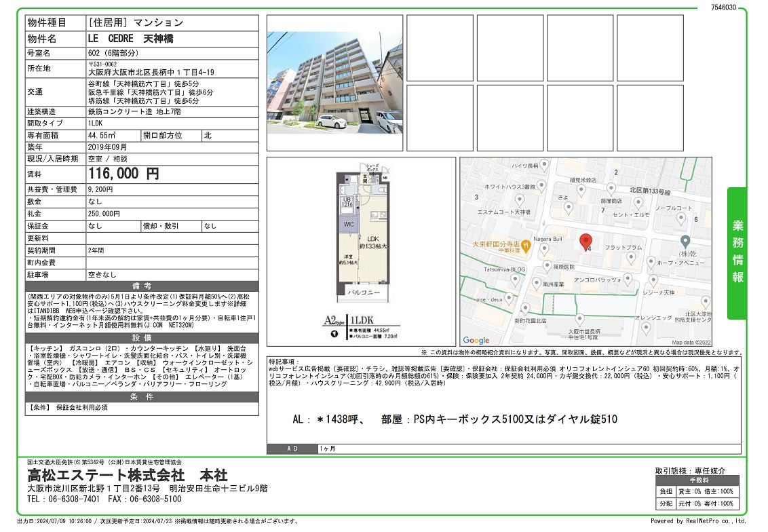Select the green 業務情報 side tab
768x532 pixels.
737,253
